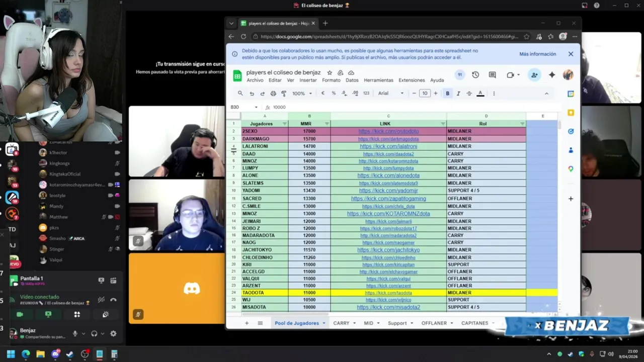Click the Share person-plus button
This screenshot has width=644, height=362.
point(534,75)
